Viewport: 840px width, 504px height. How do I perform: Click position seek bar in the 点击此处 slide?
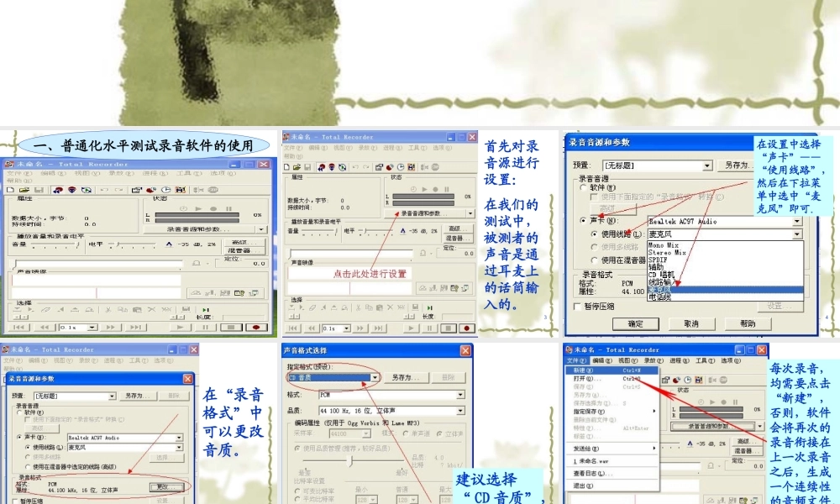point(351,253)
